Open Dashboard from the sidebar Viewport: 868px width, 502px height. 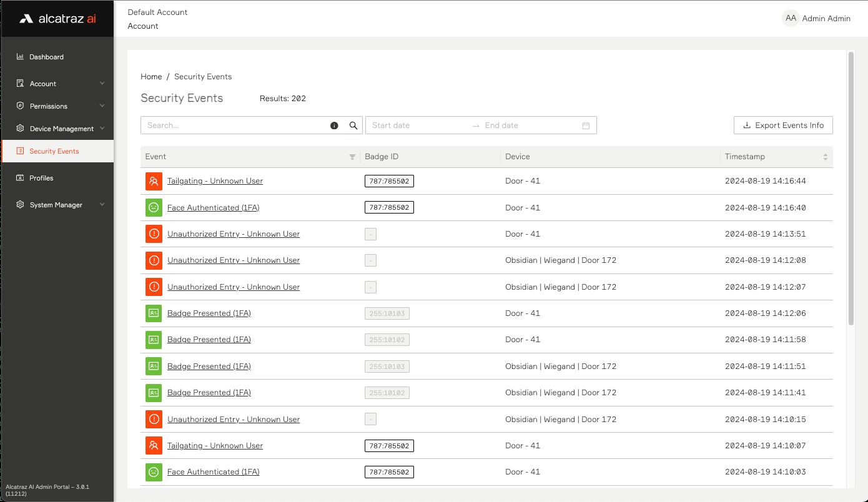click(x=46, y=57)
